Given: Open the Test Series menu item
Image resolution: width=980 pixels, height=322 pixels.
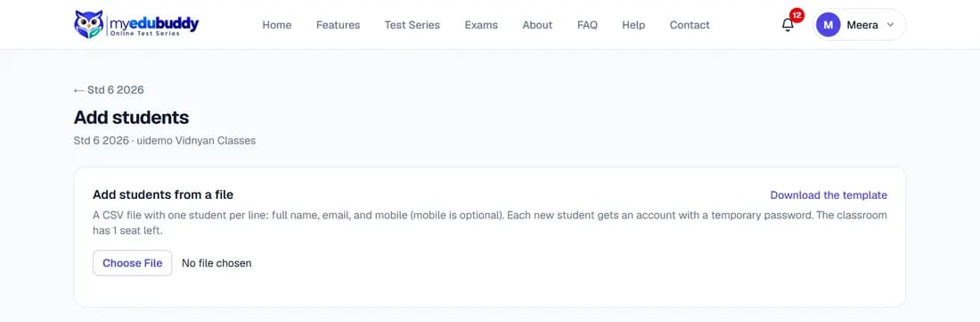Looking at the screenshot, I should (412, 25).
